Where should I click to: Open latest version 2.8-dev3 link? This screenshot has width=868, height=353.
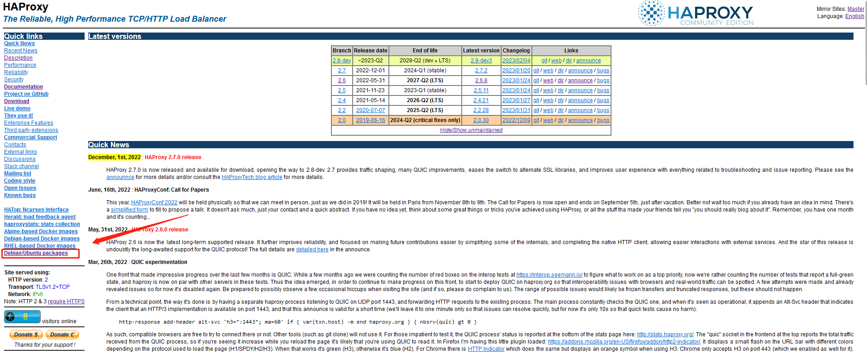[x=481, y=61]
